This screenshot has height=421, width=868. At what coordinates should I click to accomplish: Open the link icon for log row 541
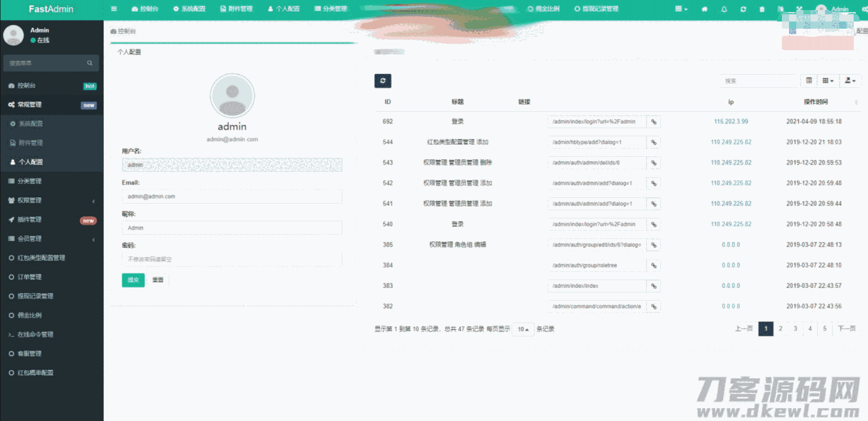click(x=653, y=204)
